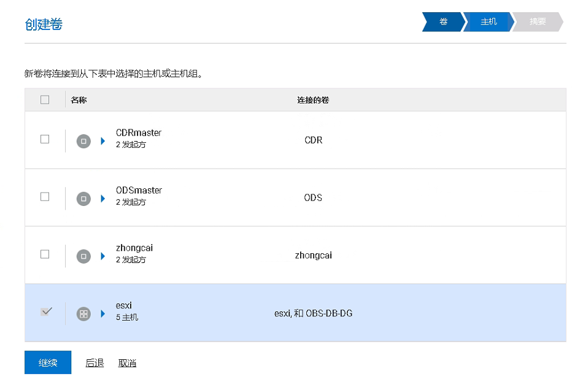
Task: Expand the ODSmaster row arrow
Action: pyautogui.click(x=103, y=199)
